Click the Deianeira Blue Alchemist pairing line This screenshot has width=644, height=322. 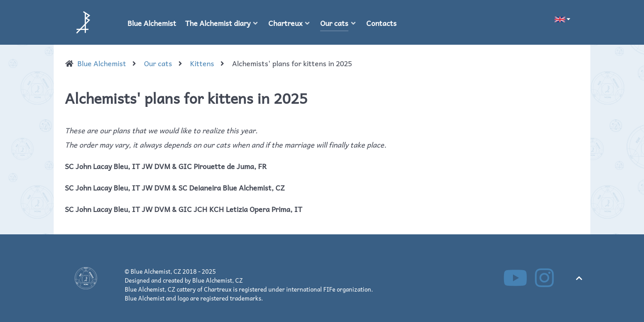click(x=175, y=188)
